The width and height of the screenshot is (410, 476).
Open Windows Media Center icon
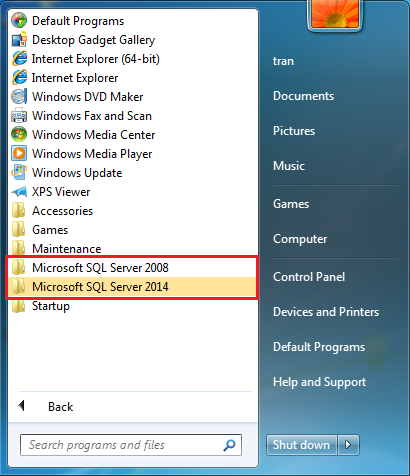19,135
